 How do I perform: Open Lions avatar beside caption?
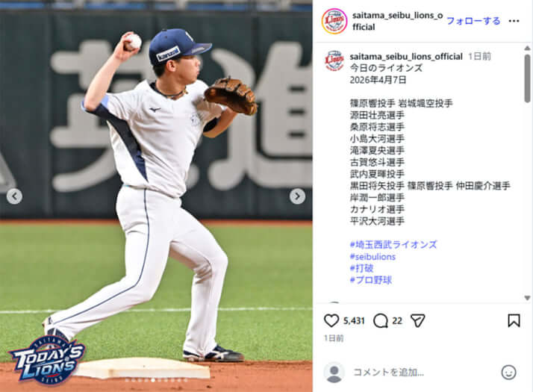coord(334,60)
